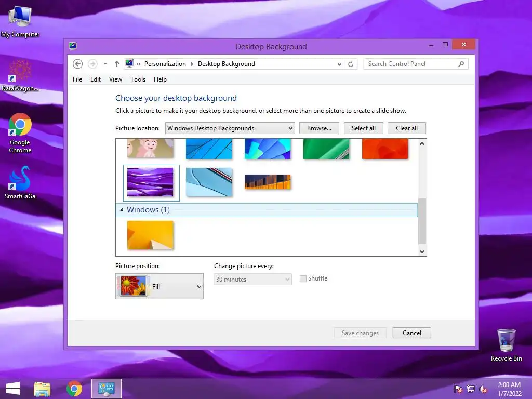Screen dimensions: 532x399
Task: Select the cartoon pig wallpaper thumbnail
Action: click(150, 148)
